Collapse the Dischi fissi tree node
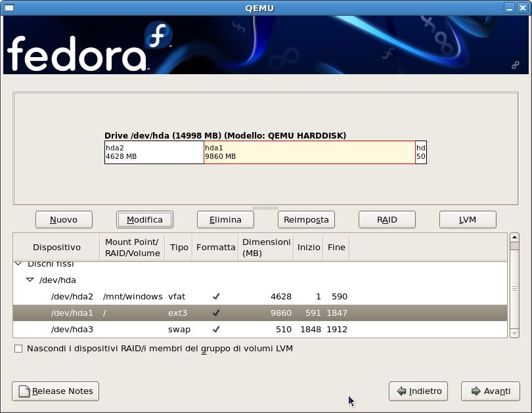532x413 pixels. click(18, 263)
